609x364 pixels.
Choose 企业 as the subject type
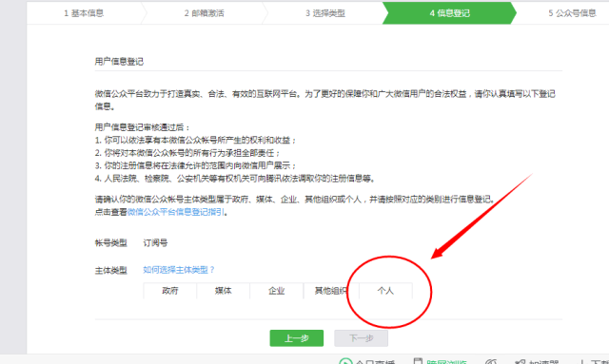[x=277, y=291]
